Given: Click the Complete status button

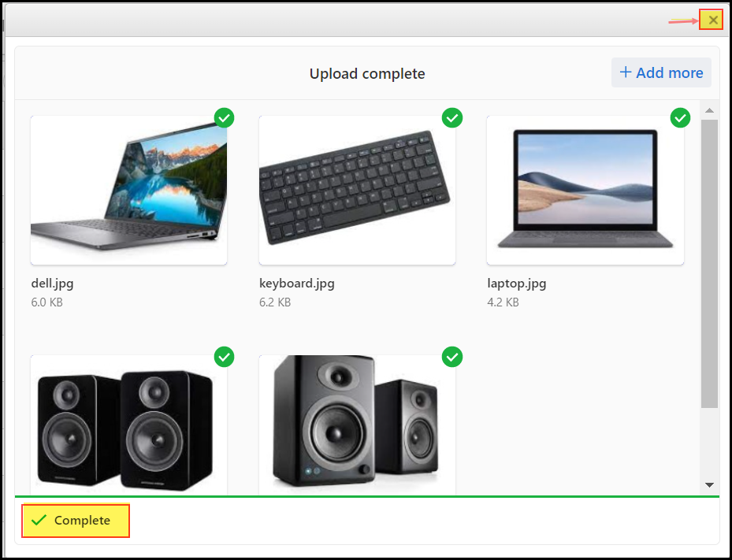Looking at the screenshot, I should point(76,521).
